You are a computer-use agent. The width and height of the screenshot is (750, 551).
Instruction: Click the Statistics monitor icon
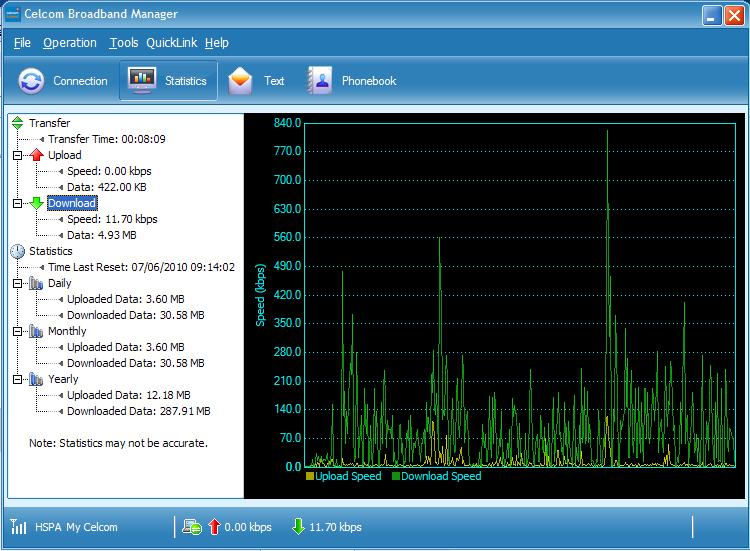(x=142, y=80)
